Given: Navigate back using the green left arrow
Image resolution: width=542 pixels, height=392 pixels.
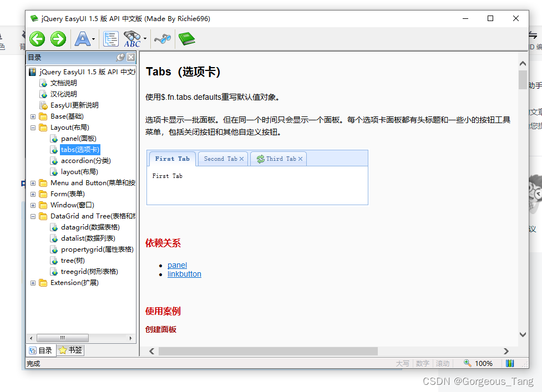Looking at the screenshot, I should pyautogui.click(x=37, y=39).
